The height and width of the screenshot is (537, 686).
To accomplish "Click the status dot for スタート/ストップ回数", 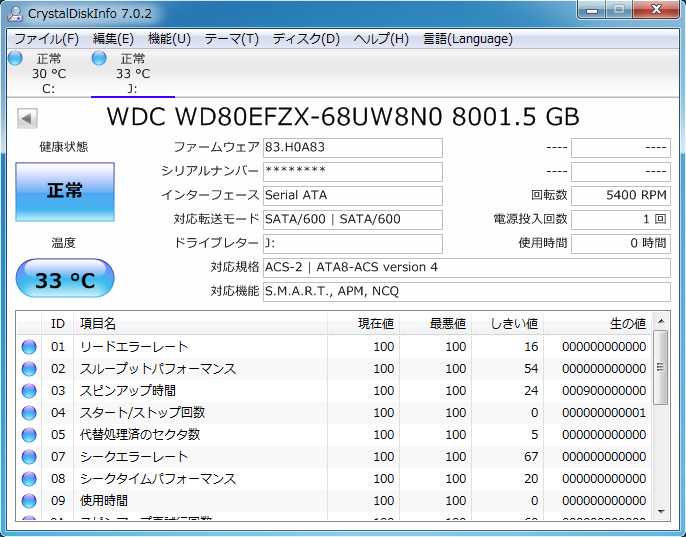I will pyautogui.click(x=29, y=413).
